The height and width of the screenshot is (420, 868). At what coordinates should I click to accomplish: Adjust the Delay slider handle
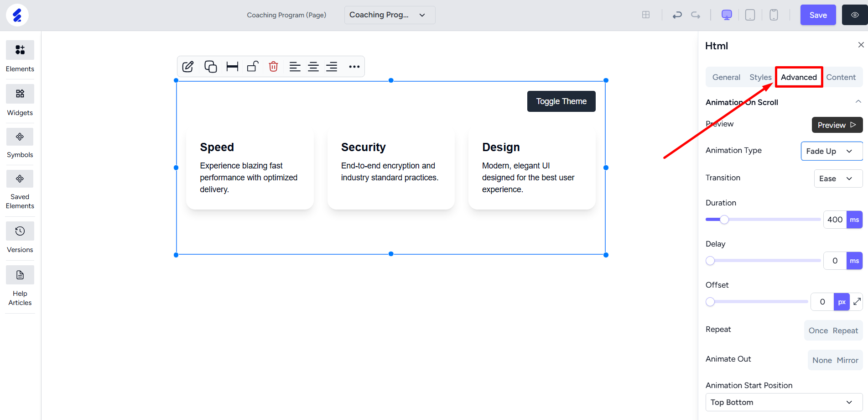(710, 261)
